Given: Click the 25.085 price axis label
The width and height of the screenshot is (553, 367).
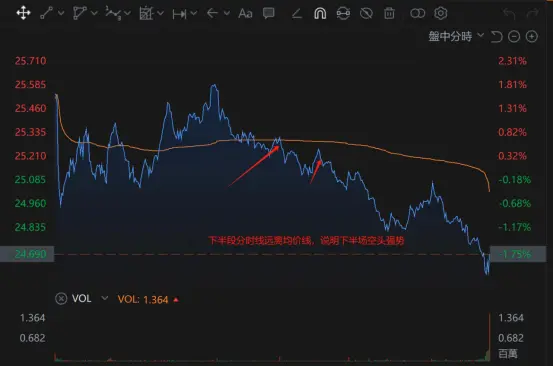Looking at the screenshot, I should point(30,179).
